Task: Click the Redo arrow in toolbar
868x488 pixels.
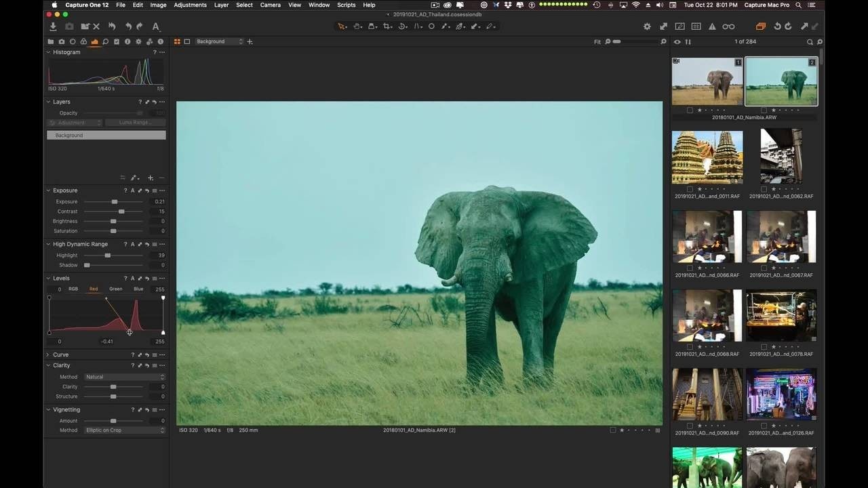Action: [x=140, y=26]
